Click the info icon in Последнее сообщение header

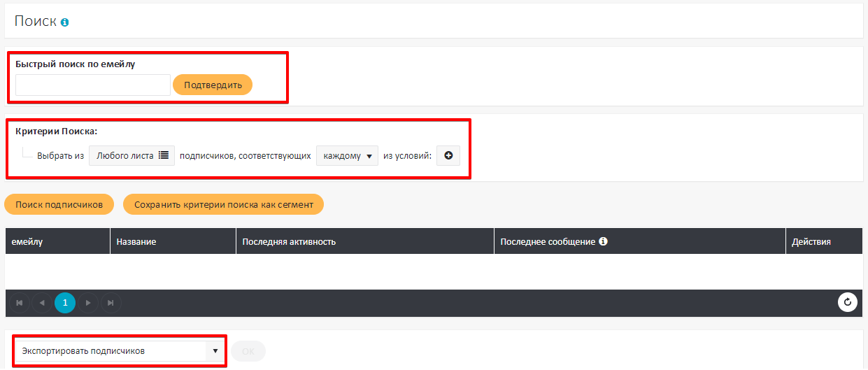click(x=604, y=241)
